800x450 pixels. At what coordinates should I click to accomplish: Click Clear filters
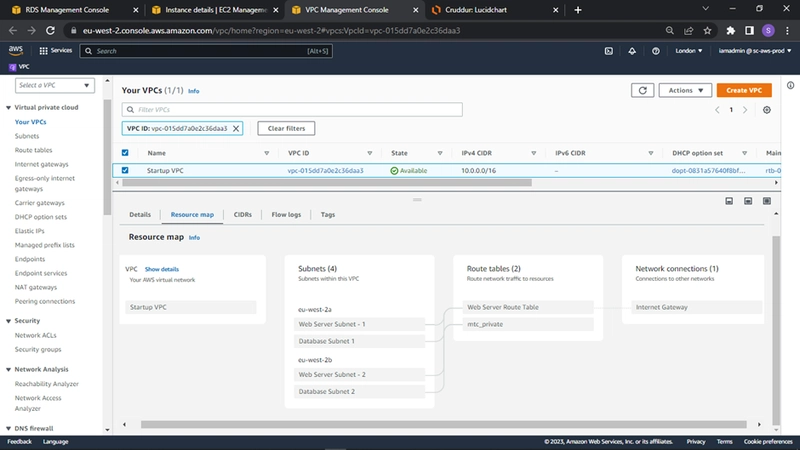pos(286,129)
